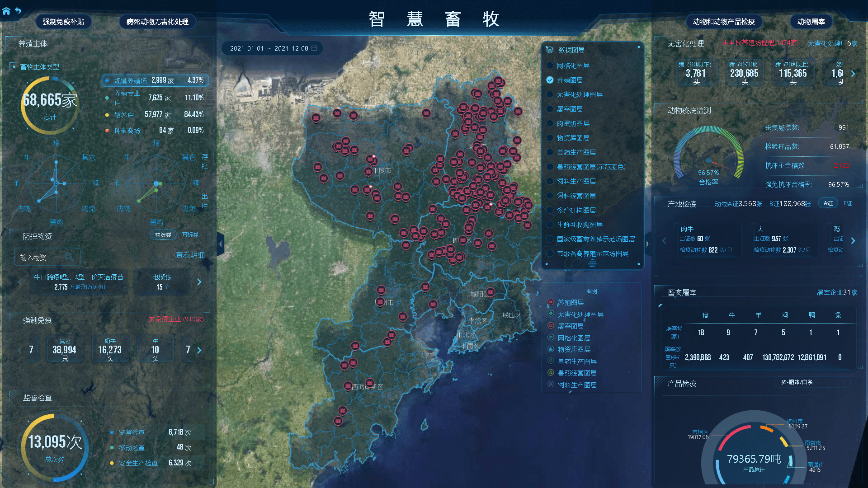Click the 13,095次 总次数 ring chart
The width and height of the screenshot is (868, 488).
(55, 447)
